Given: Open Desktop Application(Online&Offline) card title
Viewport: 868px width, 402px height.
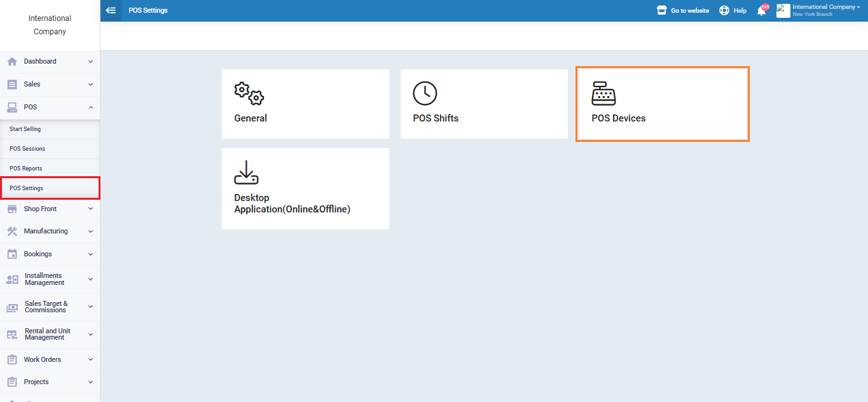Looking at the screenshot, I should [292, 204].
